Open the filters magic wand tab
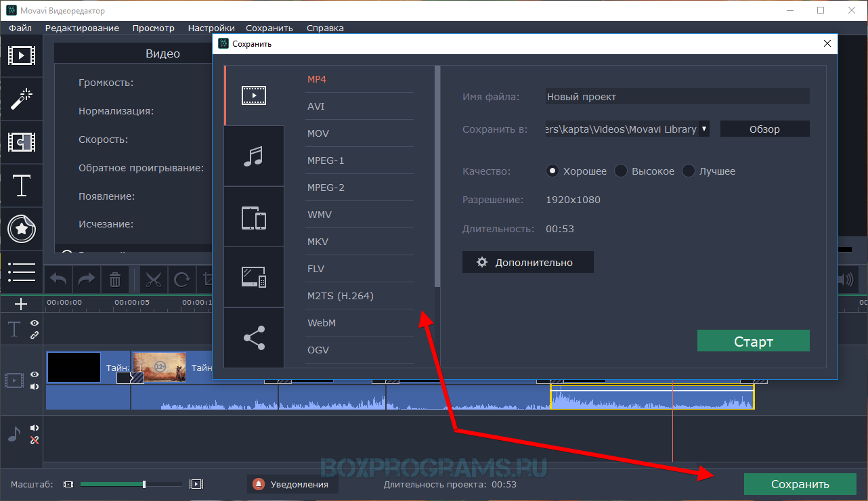The width and height of the screenshot is (868, 501). [22, 99]
